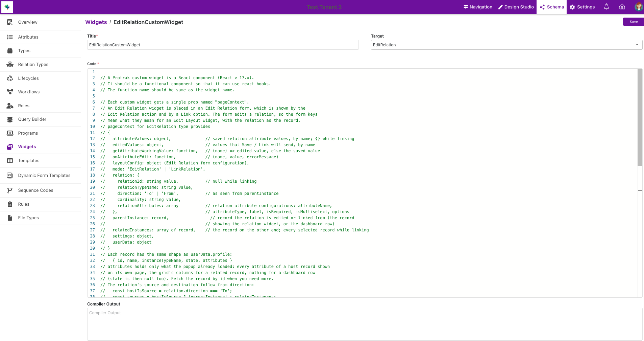The image size is (644, 341).
Task: Select the Schema tab
Action: tap(552, 7)
